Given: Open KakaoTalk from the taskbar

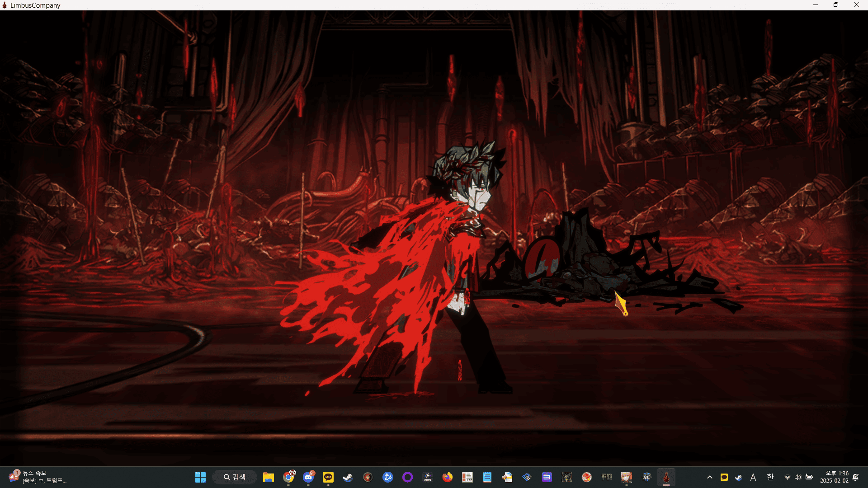Looking at the screenshot, I should (x=328, y=477).
